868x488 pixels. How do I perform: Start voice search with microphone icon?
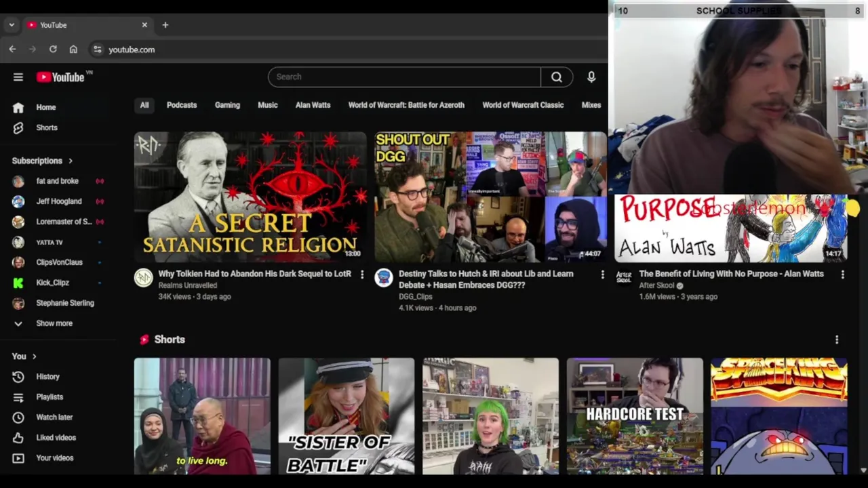tap(591, 77)
